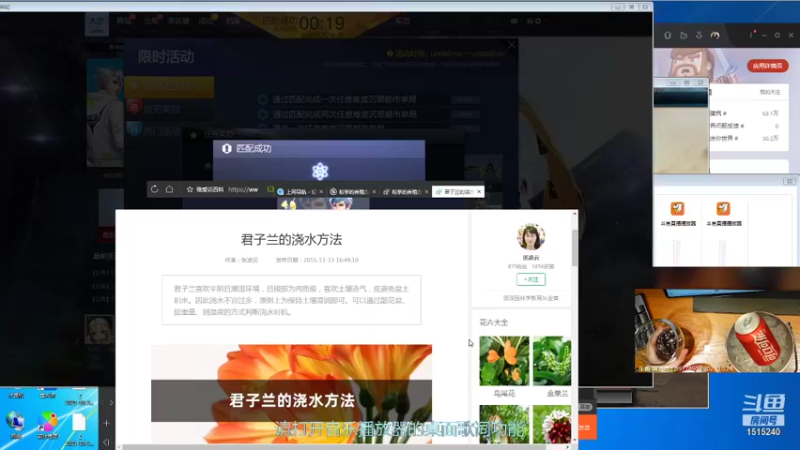800x450 pixels.
Task: Click the shield icon in right panel header
Action: pos(667,35)
